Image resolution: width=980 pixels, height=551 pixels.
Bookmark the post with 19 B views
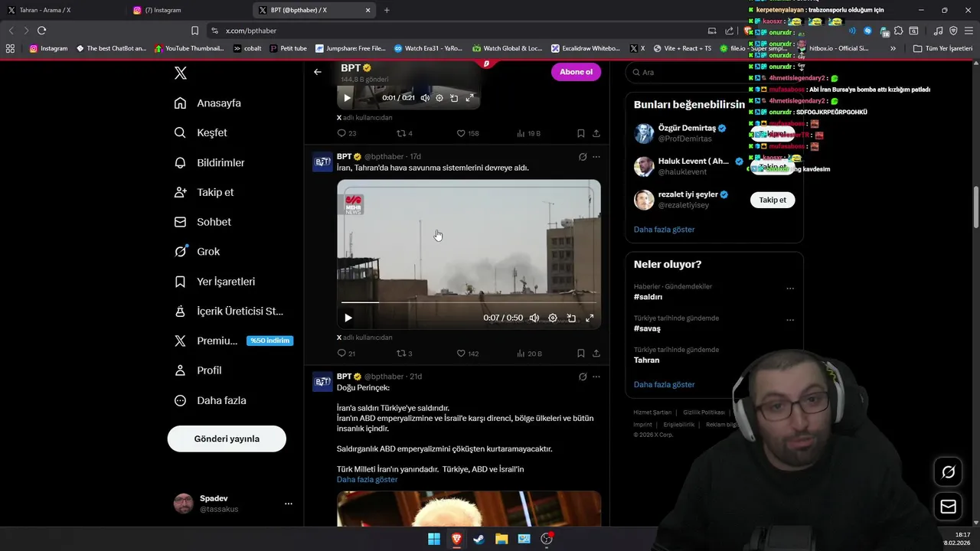point(581,133)
